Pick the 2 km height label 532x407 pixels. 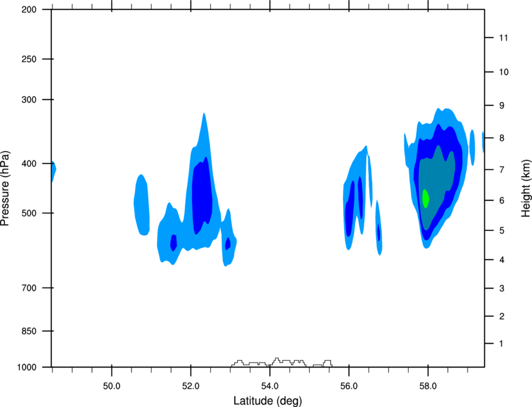point(502,316)
